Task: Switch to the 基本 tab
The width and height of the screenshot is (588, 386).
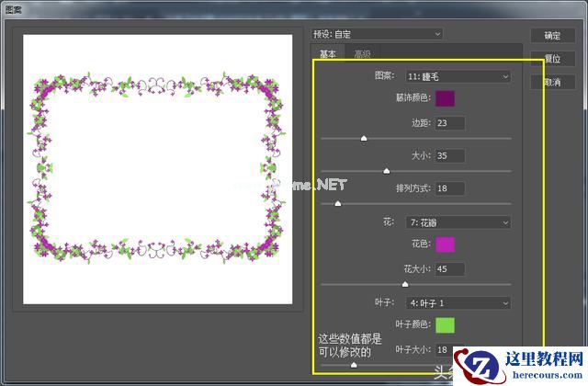Action: coord(328,53)
